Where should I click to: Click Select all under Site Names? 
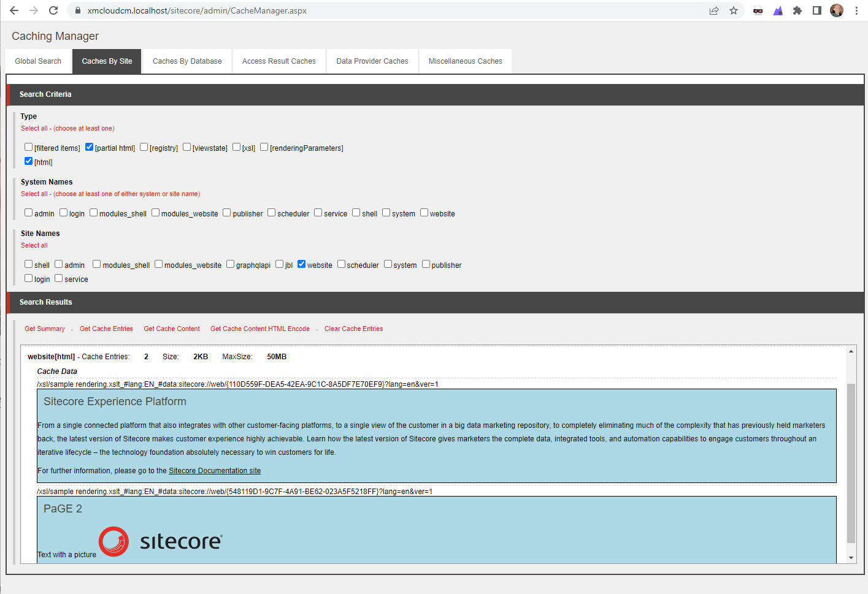tap(34, 246)
